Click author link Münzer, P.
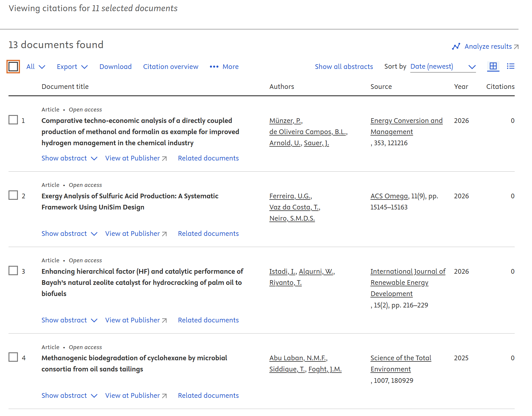Screen dimensions: 532x416 pyautogui.click(x=285, y=121)
